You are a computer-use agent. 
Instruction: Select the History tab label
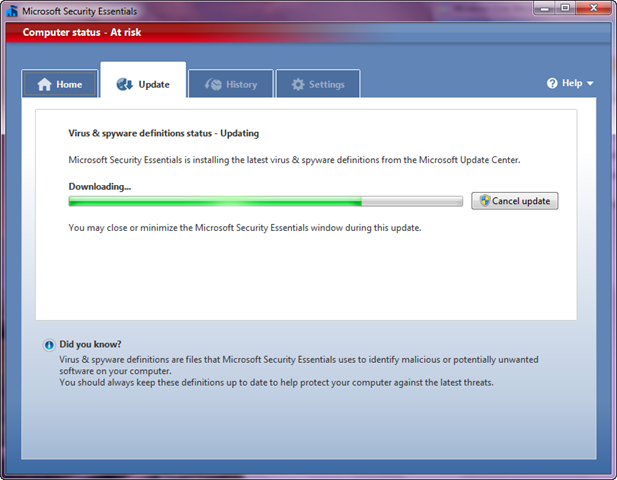(241, 85)
